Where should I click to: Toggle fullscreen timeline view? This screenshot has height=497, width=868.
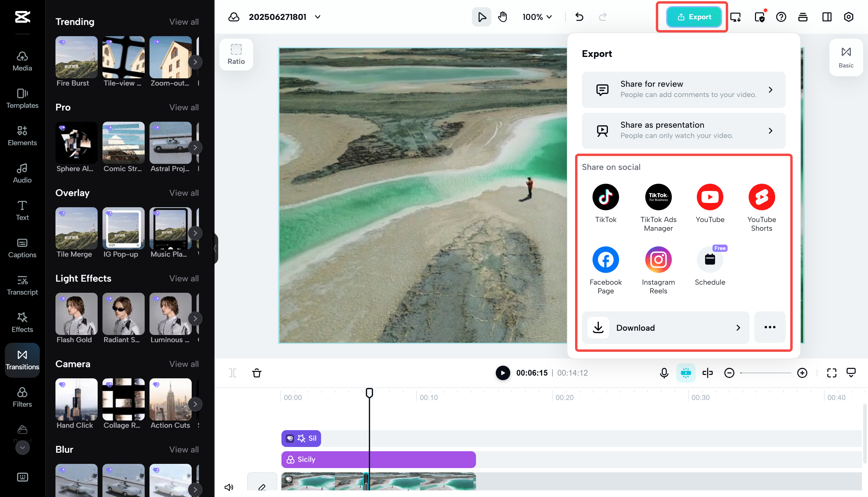(x=832, y=373)
